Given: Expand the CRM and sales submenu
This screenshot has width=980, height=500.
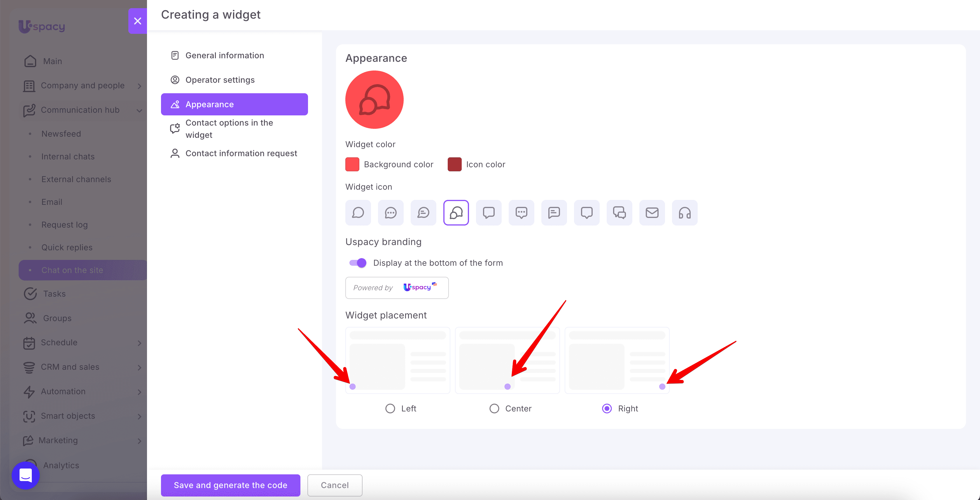Looking at the screenshot, I should (x=140, y=367).
